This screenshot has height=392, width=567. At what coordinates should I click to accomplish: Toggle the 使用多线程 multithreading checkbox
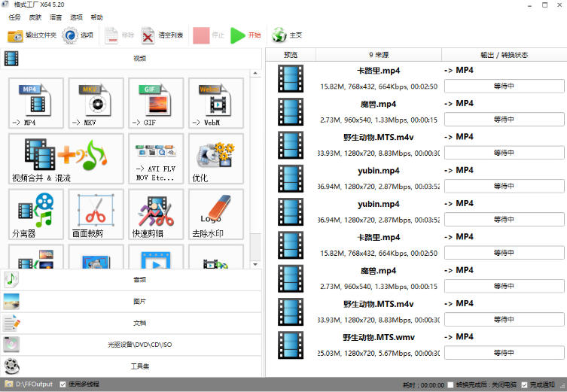tap(63, 384)
